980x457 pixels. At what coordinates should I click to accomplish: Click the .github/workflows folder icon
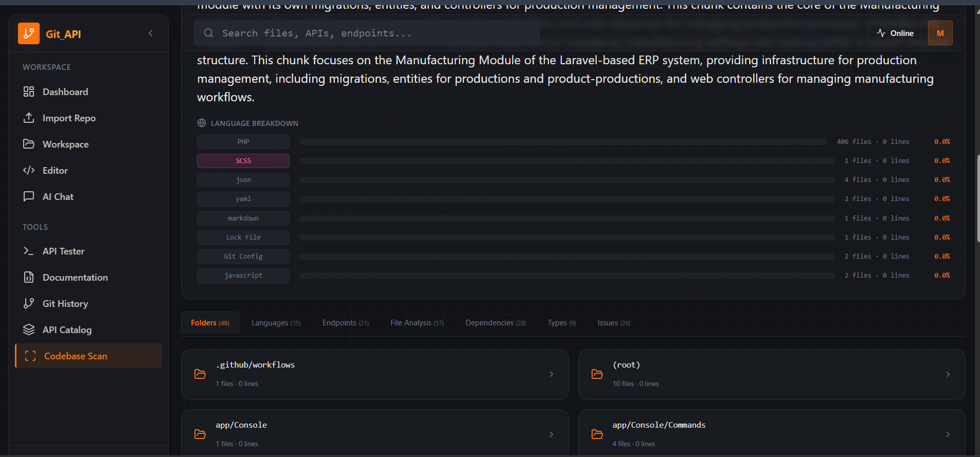pos(200,374)
